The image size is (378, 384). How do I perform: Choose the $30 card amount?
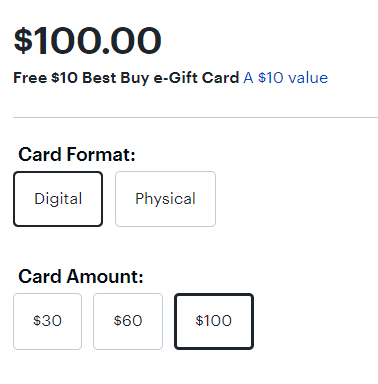click(47, 321)
